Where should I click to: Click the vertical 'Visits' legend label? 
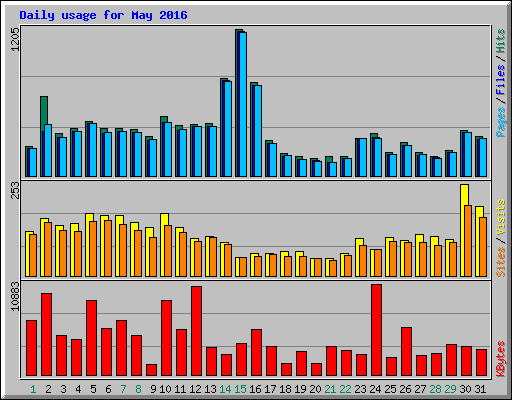click(x=500, y=217)
